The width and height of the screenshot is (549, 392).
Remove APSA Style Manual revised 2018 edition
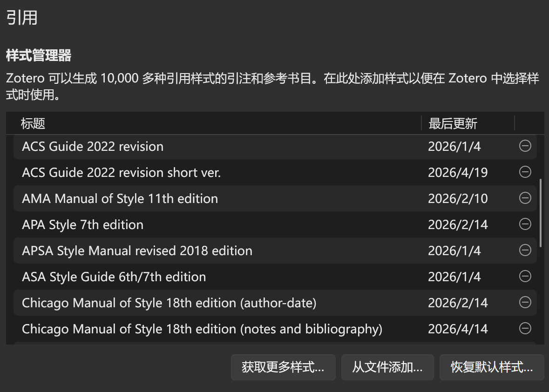(525, 250)
